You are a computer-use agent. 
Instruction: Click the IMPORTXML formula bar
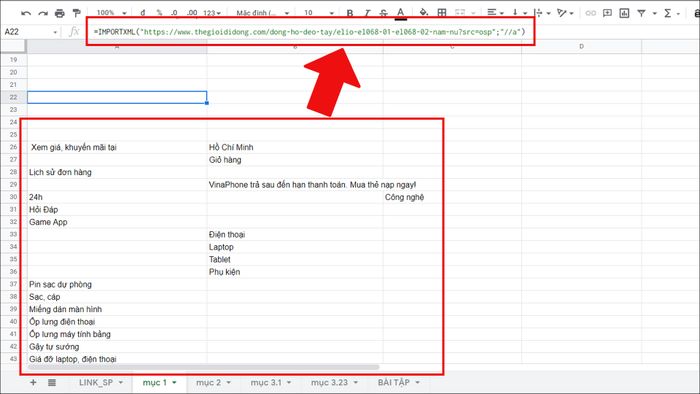(310, 32)
